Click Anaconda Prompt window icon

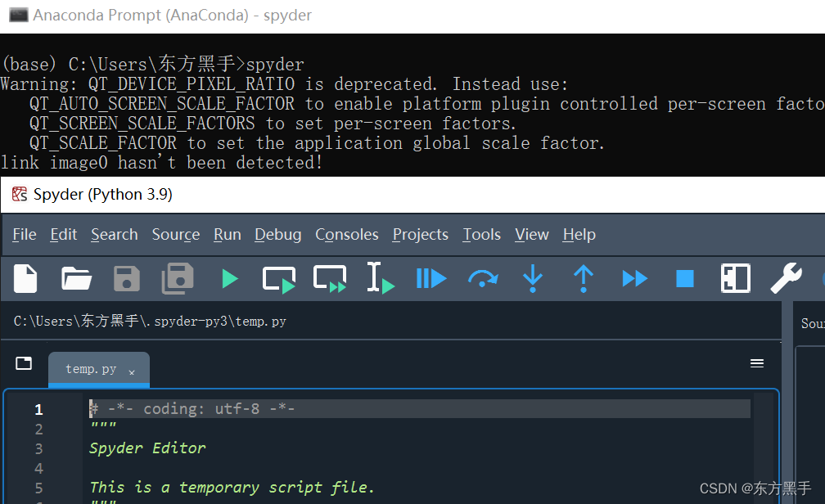[18, 15]
